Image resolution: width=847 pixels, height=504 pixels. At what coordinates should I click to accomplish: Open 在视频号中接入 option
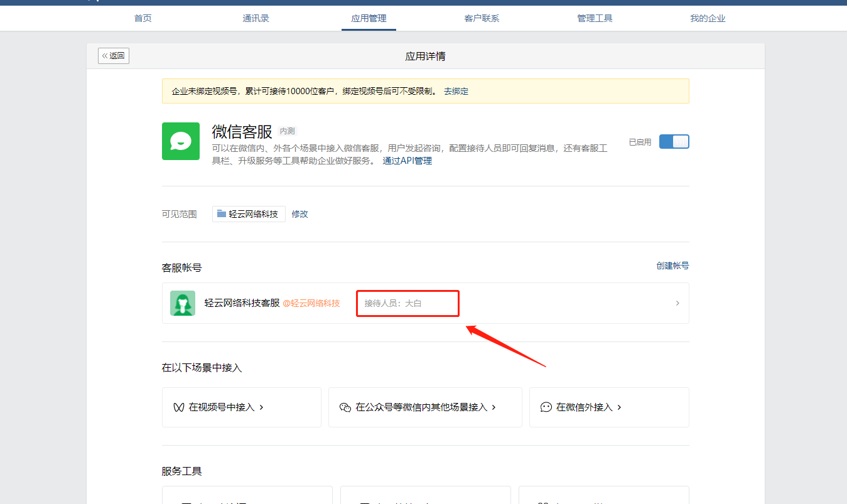[242, 407]
